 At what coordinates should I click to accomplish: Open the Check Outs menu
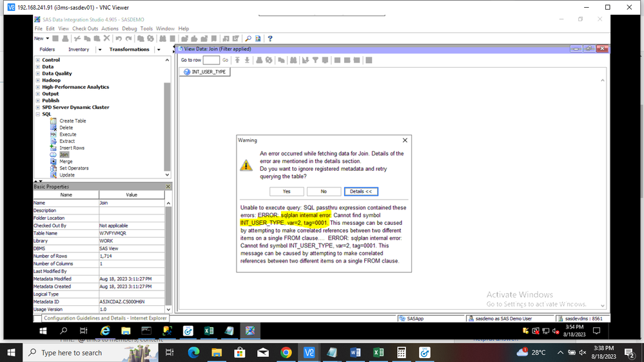click(x=85, y=29)
